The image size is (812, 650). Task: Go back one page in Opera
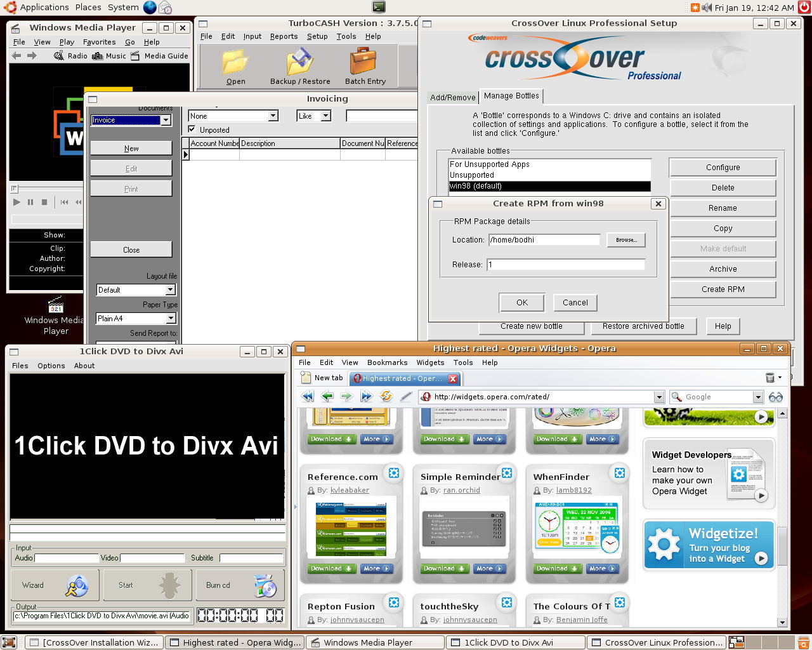(327, 397)
